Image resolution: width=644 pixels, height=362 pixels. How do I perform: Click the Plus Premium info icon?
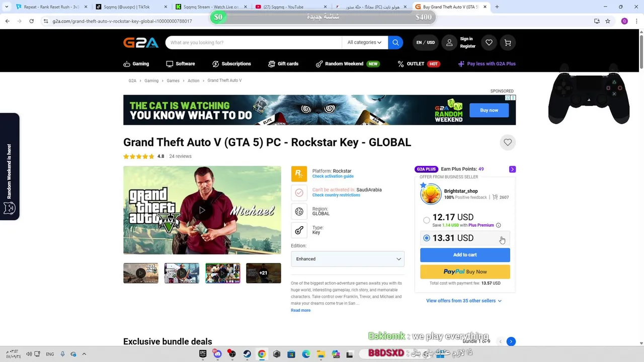coord(498,225)
